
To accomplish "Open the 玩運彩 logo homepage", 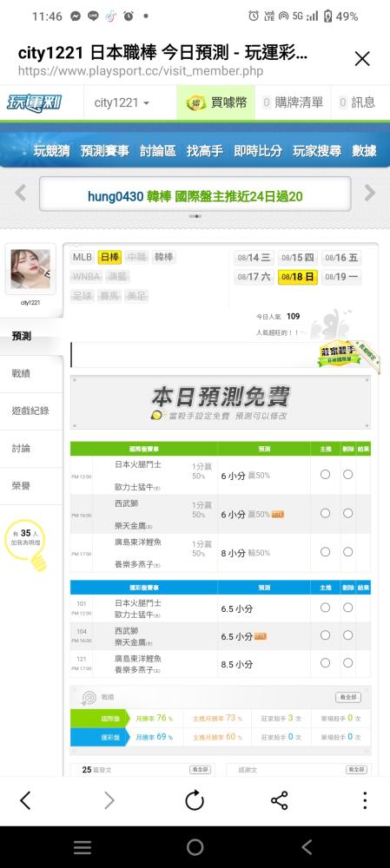I will (x=35, y=102).
